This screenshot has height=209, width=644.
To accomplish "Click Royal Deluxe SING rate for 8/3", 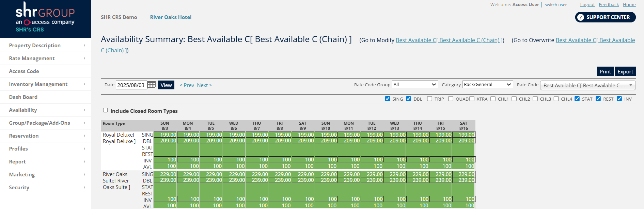I will [165, 135].
